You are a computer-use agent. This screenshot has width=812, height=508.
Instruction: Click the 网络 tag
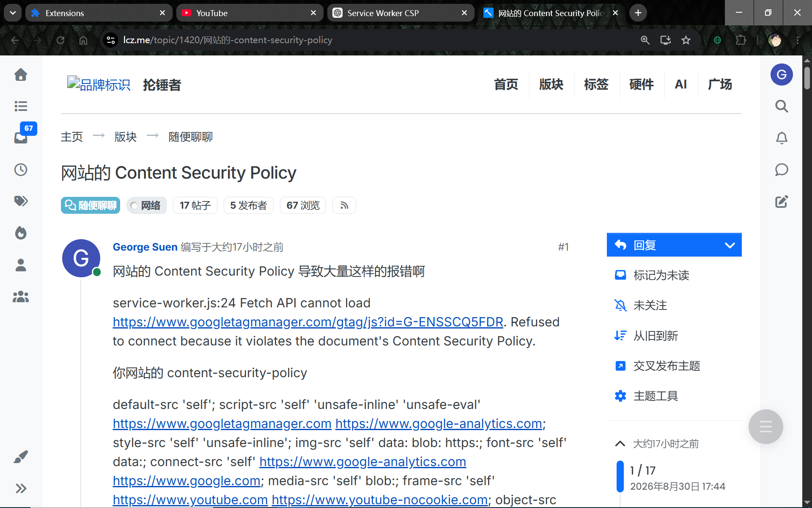click(x=146, y=205)
